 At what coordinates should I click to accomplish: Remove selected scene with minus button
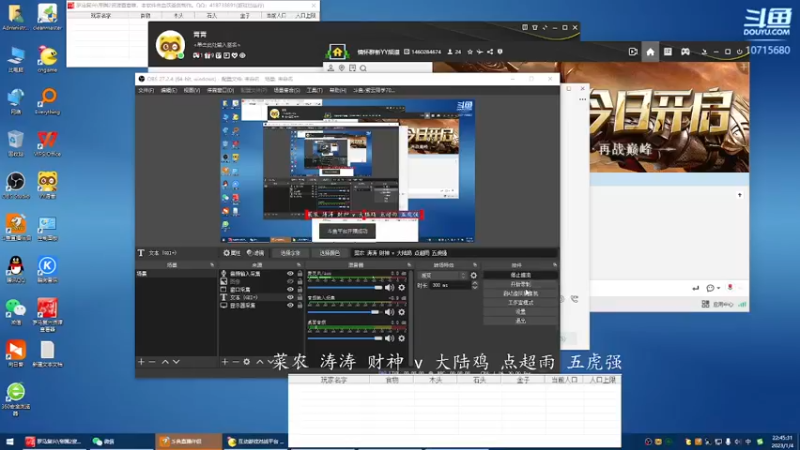pyautogui.click(x=152, y=362)
